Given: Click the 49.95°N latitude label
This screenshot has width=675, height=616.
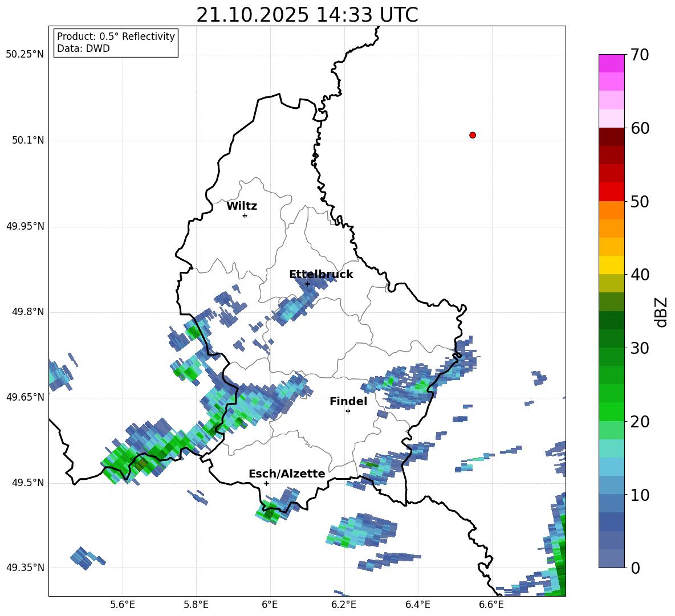Looking at the screenshot, I should pos(25,226).
